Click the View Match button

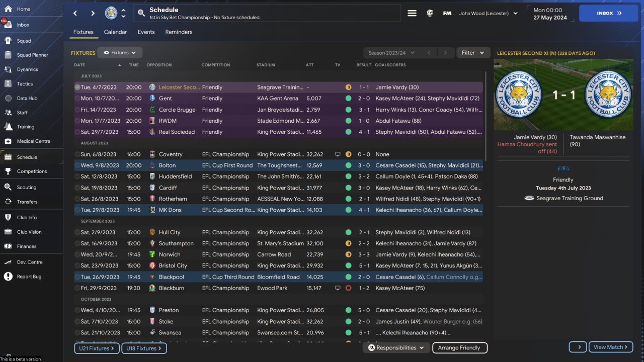pos(611,347)
